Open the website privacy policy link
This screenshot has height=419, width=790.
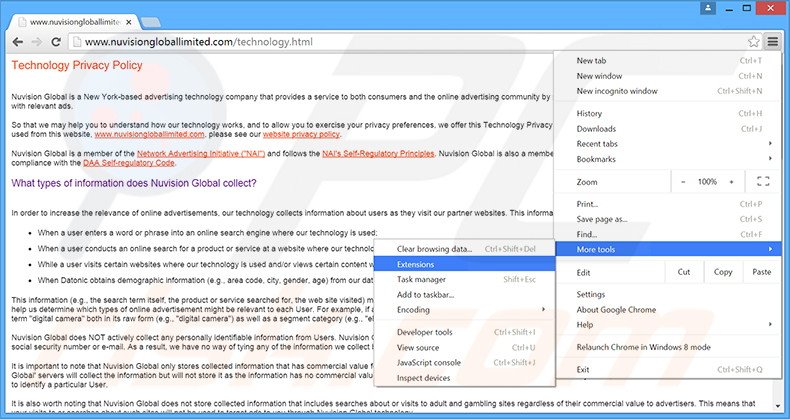(x=301, y=133)
